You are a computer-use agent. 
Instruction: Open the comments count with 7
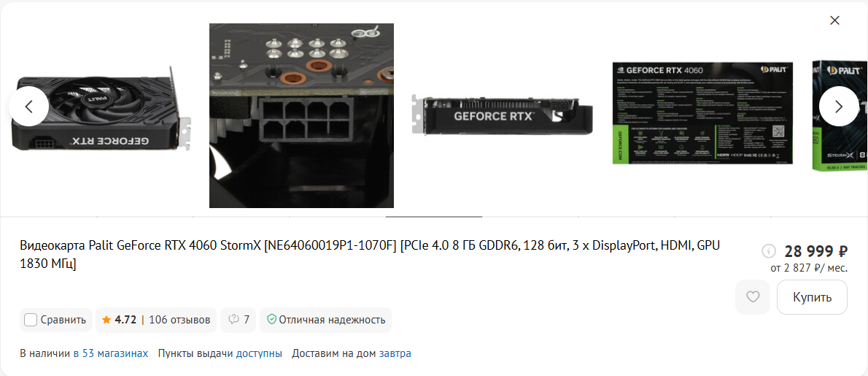click(238, 320)
